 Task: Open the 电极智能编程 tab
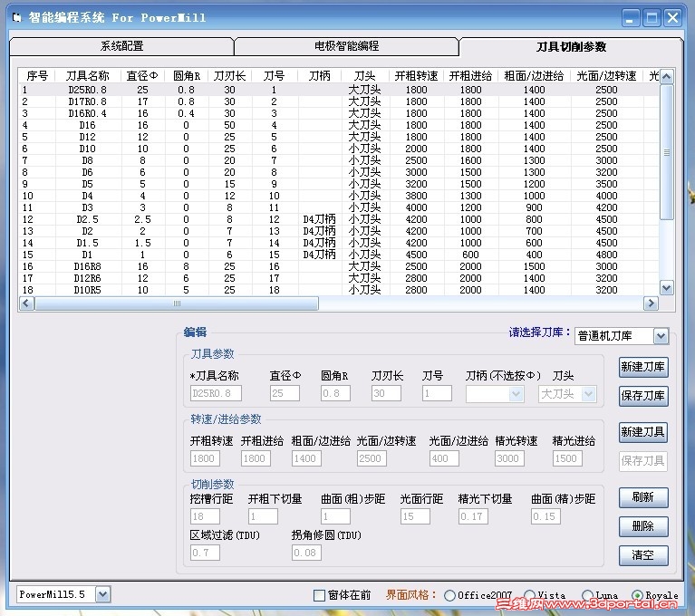pyautogui.click(x=346, y=46)
